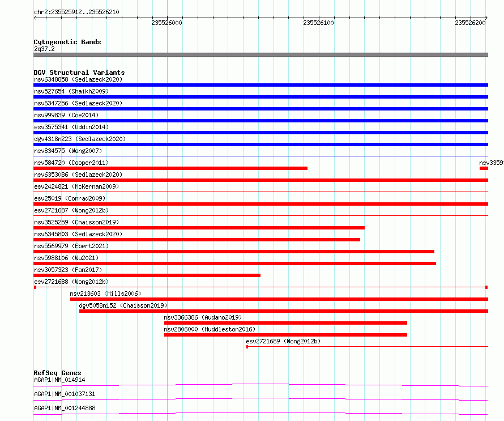504x421 pixels.
Task: Click the magenta AGAP1|NM_014914 gene line
Action: click(x=260, y=385)
